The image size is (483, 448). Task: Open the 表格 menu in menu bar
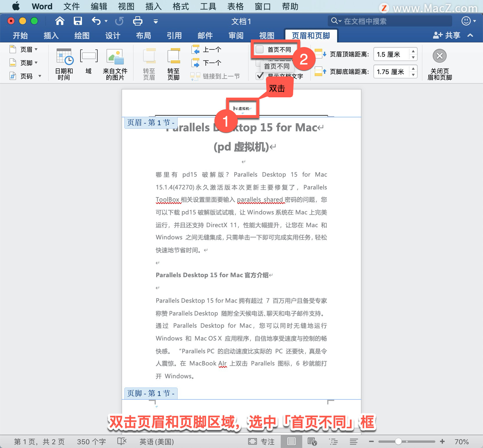click(235, 6)
